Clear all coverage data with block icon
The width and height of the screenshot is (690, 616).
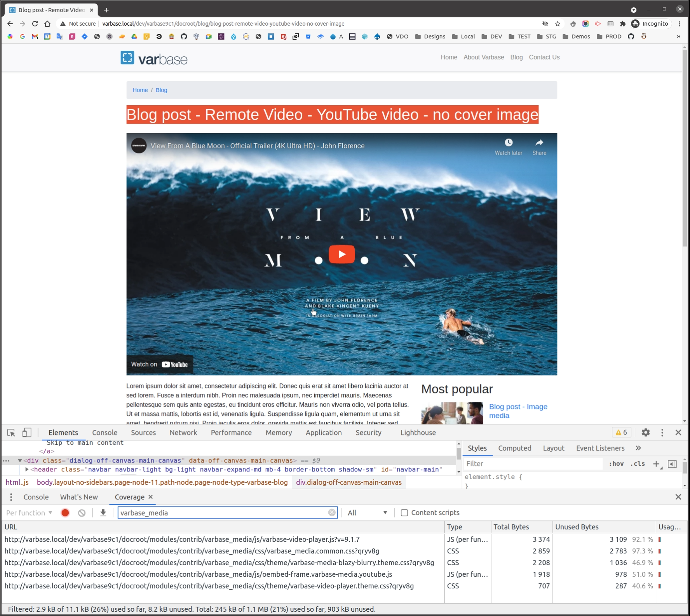click(82, 513)
